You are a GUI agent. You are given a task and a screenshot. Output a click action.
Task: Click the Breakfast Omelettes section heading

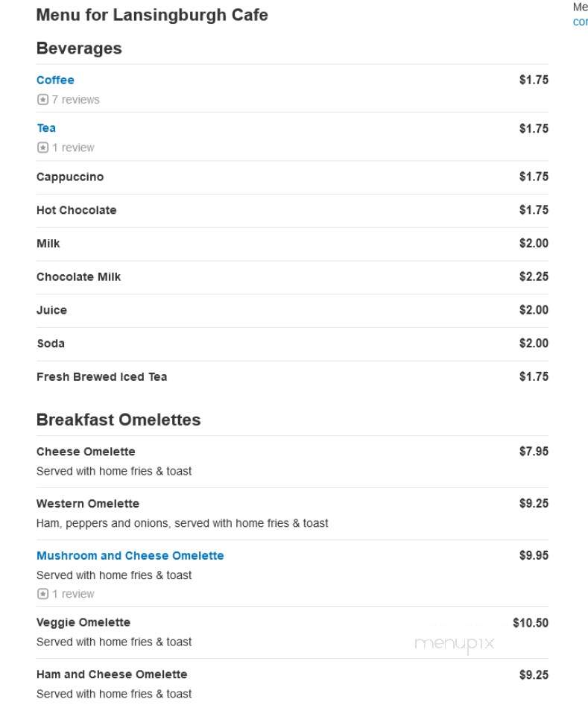[118, 420]
